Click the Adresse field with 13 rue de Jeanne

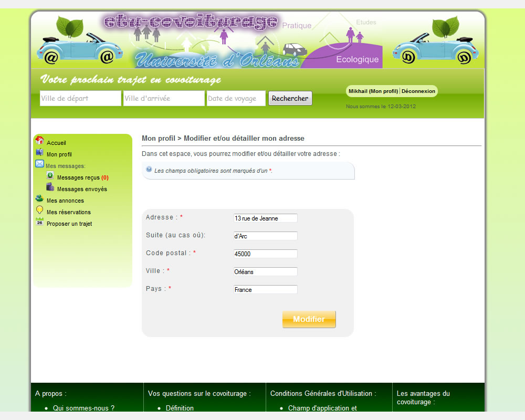pyautogui.click(x=265, y=218)
